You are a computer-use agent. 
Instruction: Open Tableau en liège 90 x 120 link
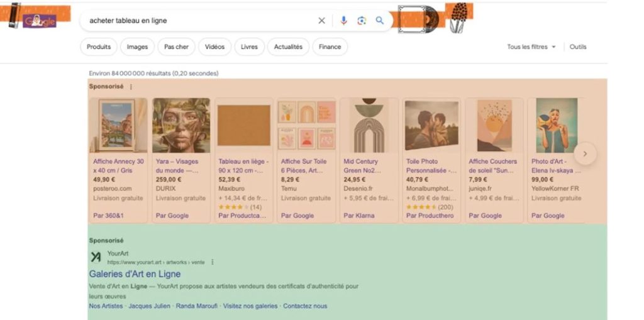tap(243, 166)
